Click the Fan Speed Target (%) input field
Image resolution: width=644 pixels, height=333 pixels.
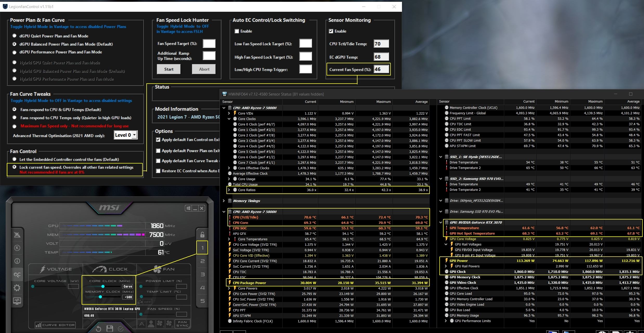click(209, 43)
